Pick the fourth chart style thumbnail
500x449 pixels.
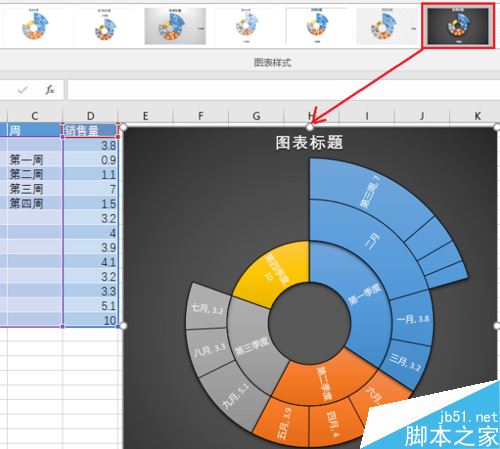pyautogui.click(x=246, y=27)
